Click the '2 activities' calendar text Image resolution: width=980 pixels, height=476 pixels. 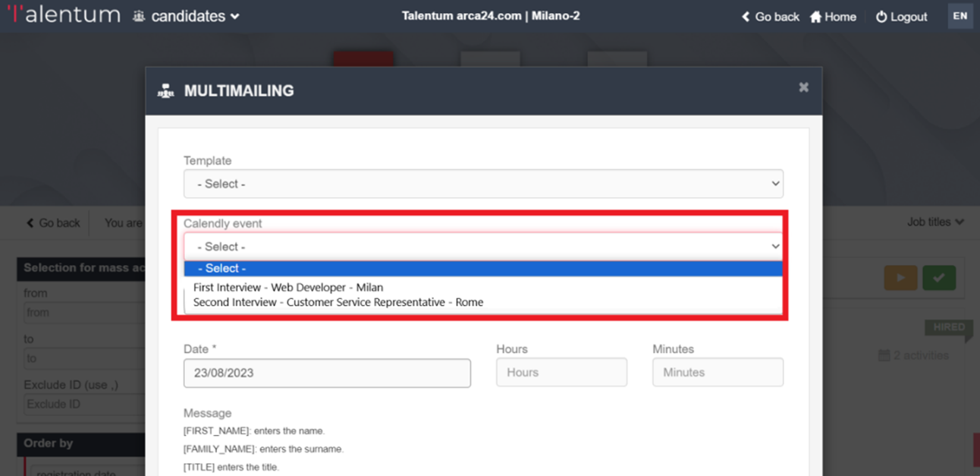tap(914, 355)
